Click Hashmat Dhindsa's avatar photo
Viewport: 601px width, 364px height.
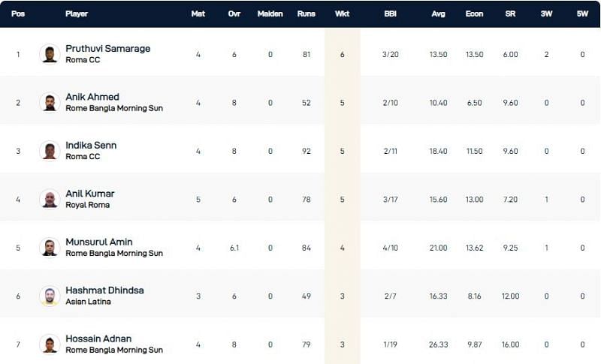50,296
